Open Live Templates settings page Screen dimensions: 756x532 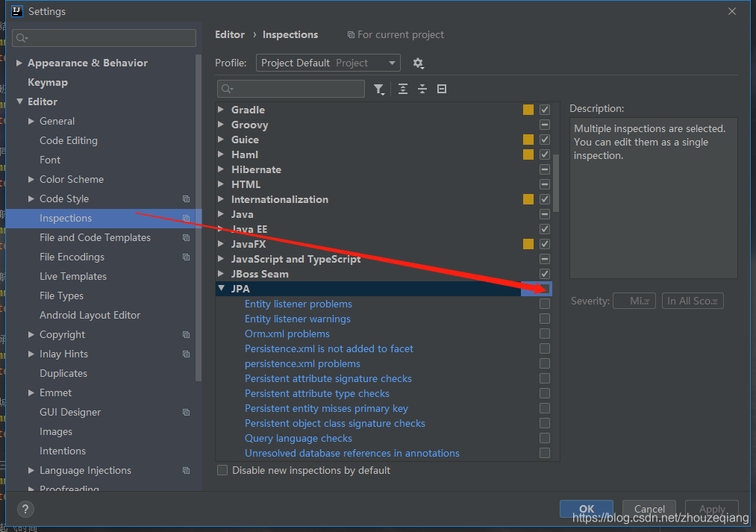[x=73, y=277]
